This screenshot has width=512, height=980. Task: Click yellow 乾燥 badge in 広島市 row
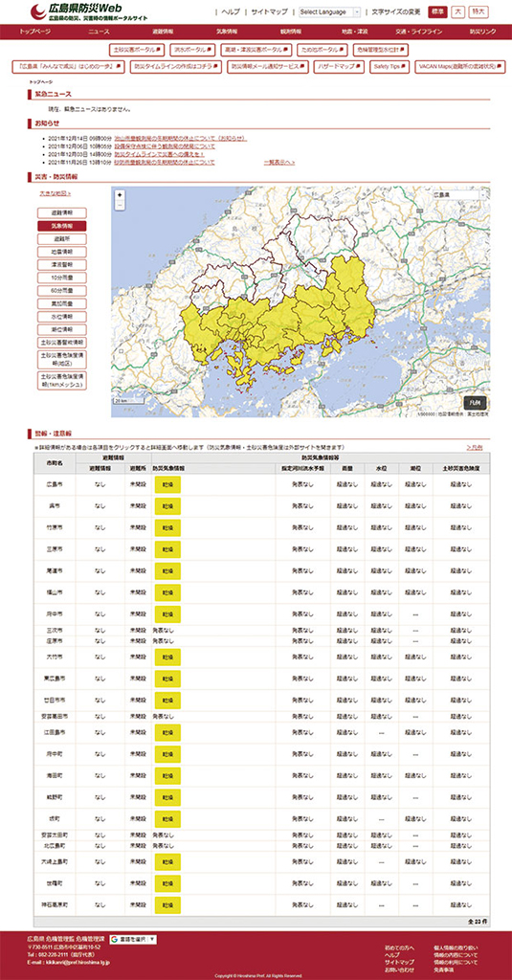pos(167,484)
